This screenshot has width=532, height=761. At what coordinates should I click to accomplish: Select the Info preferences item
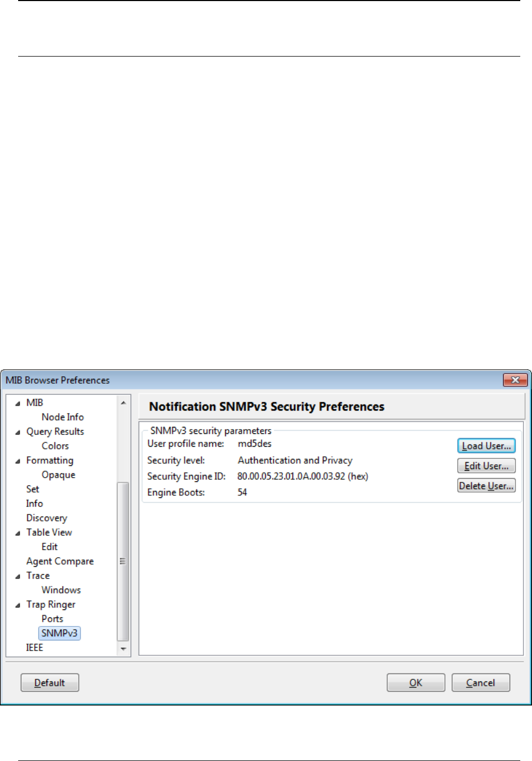coord(34,503)
